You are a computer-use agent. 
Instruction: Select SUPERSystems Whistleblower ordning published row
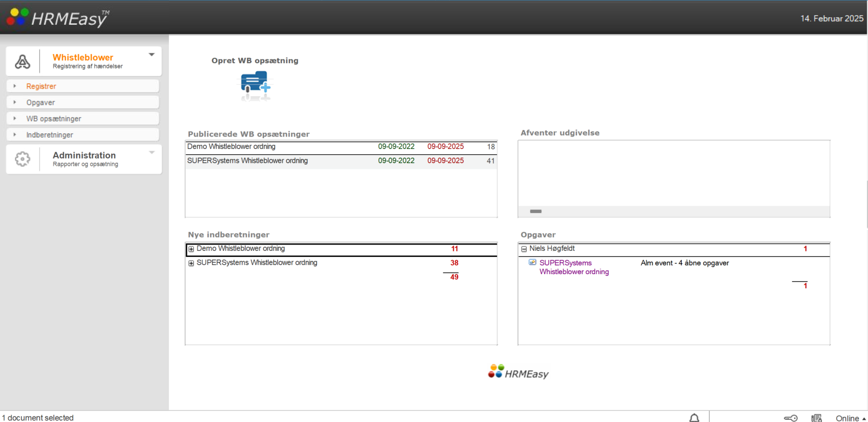click(341, 161)
